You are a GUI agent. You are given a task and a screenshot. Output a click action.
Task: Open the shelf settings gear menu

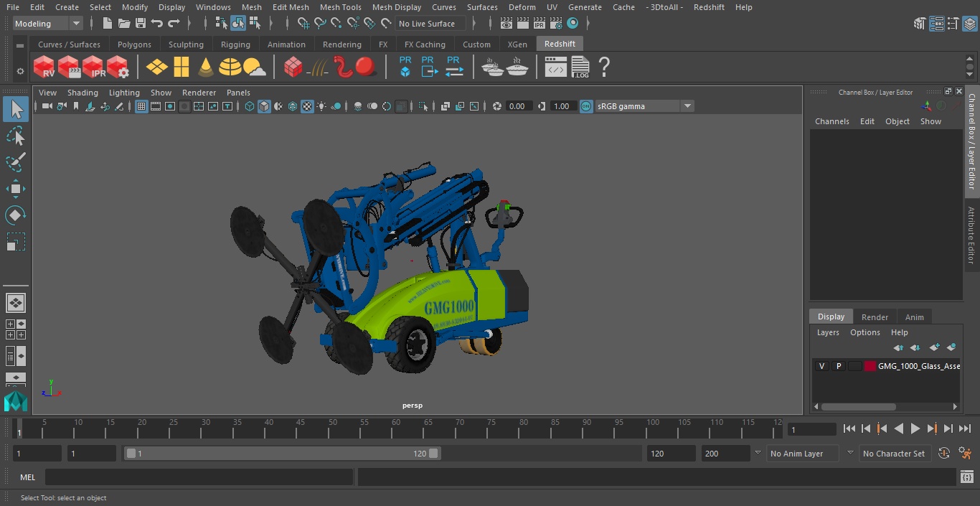[x=20, y=71]
